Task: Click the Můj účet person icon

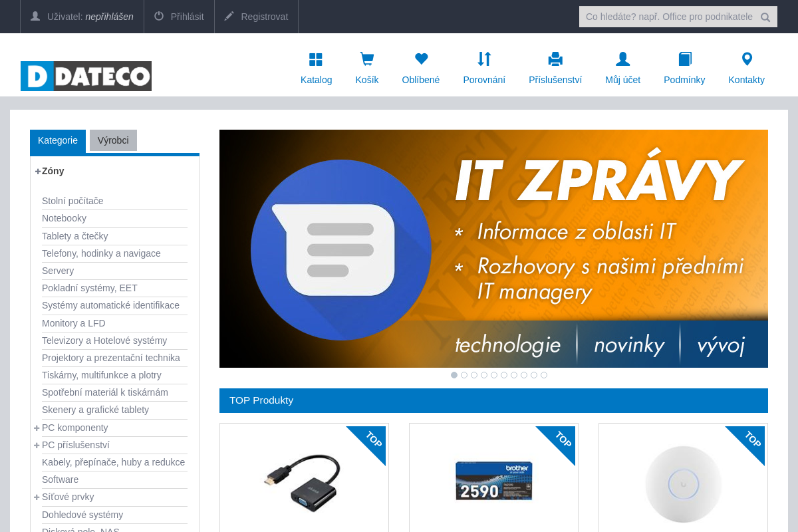Action: click(622, 59)
